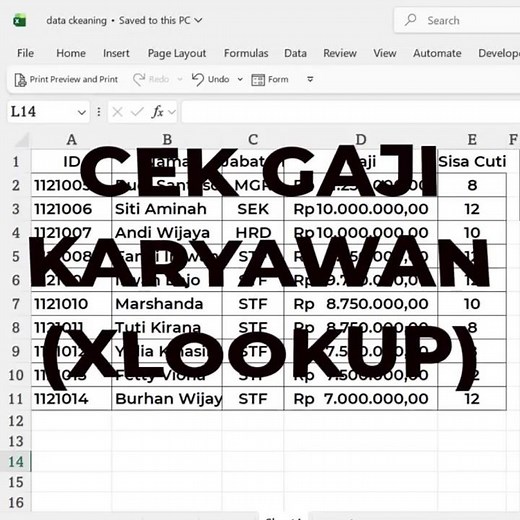Click Print Preview and Print icon
The width and height of the screenshot is (520, 520).
[20, 80]
